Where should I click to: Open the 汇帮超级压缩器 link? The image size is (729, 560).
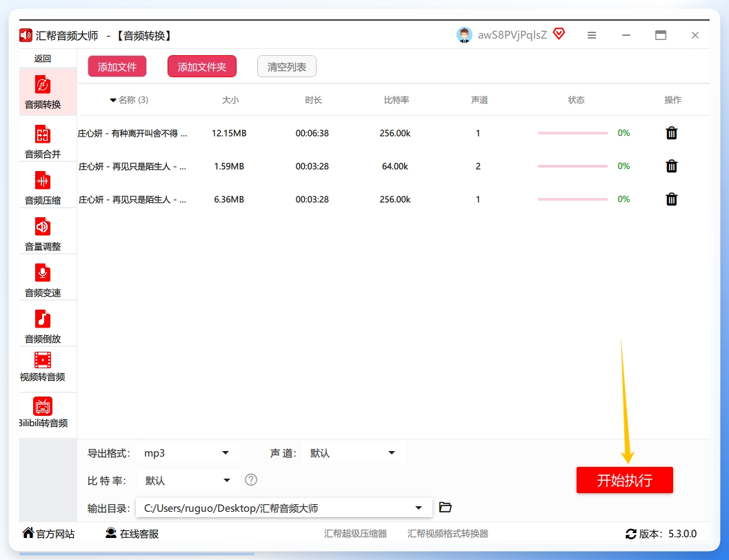click(355, 534)
